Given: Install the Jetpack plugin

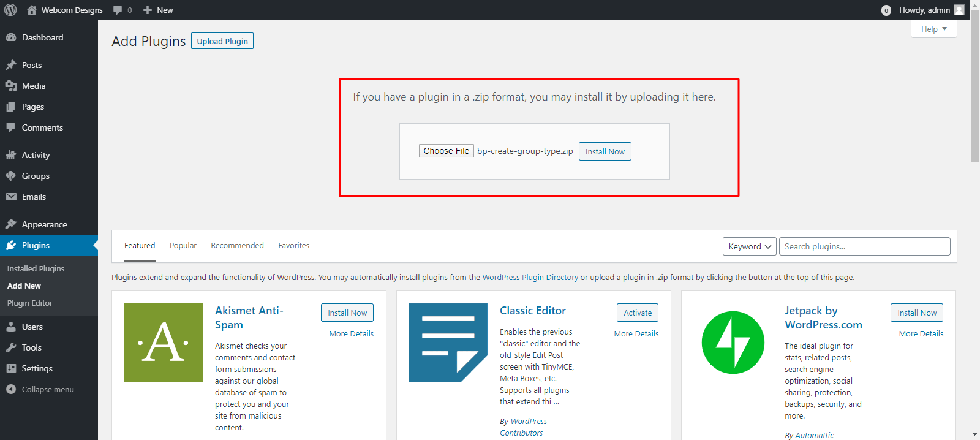Looking at the screenshot, I should pos(917,313).
